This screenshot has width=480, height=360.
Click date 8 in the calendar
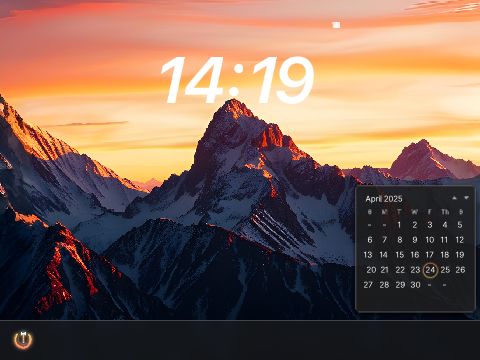coord(400,240)
